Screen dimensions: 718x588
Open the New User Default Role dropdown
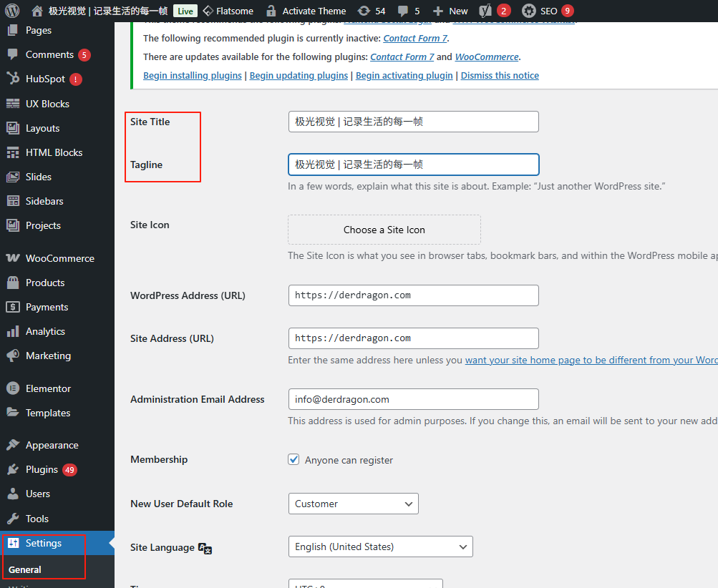[x=353, y=504]
